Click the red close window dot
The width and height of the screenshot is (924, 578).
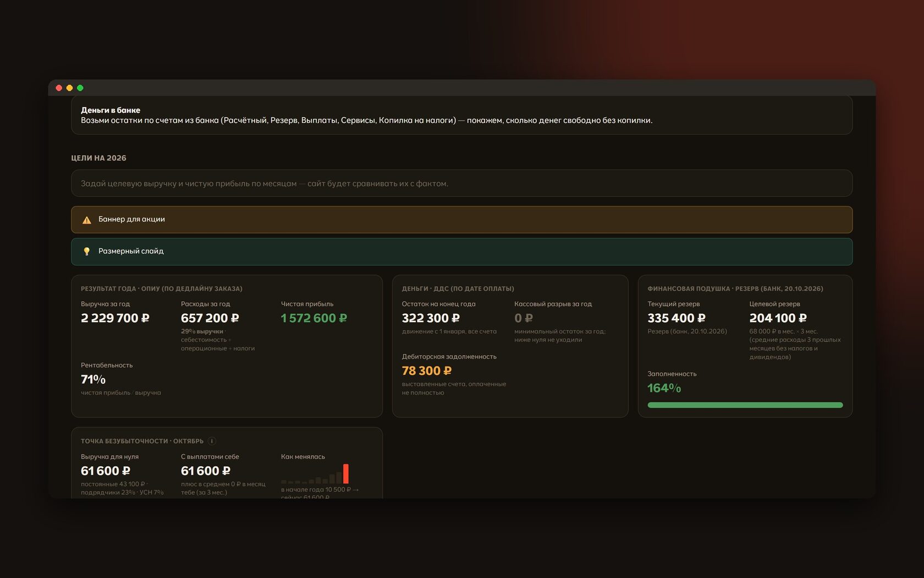point(59,88)
